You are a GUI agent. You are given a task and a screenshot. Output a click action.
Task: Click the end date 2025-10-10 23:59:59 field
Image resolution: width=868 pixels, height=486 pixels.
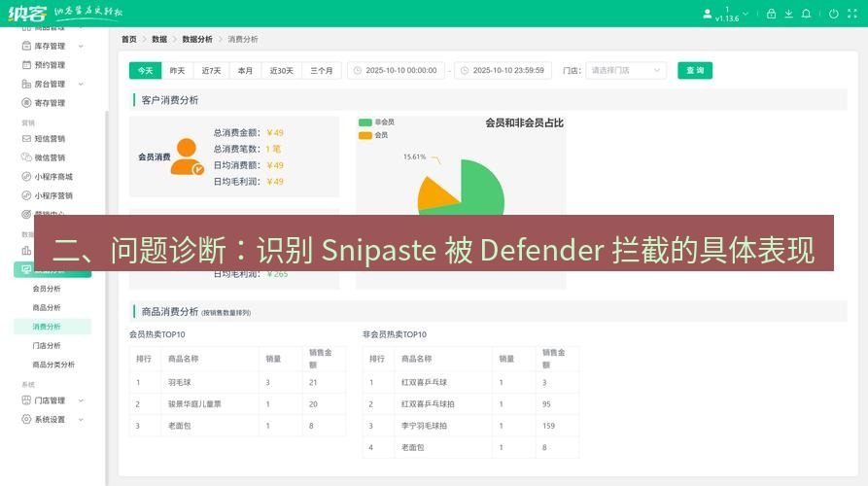pos(503,70)
